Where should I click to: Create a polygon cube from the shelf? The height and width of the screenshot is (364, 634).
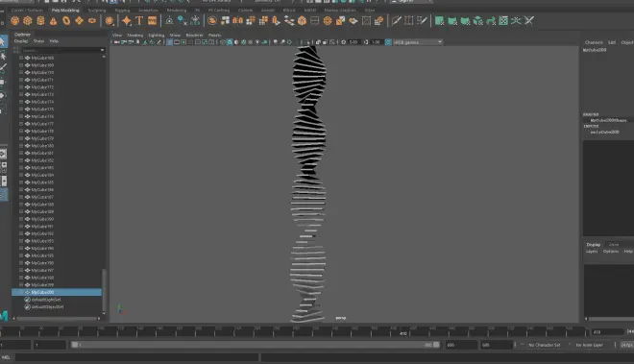click(x=28, y=20)
